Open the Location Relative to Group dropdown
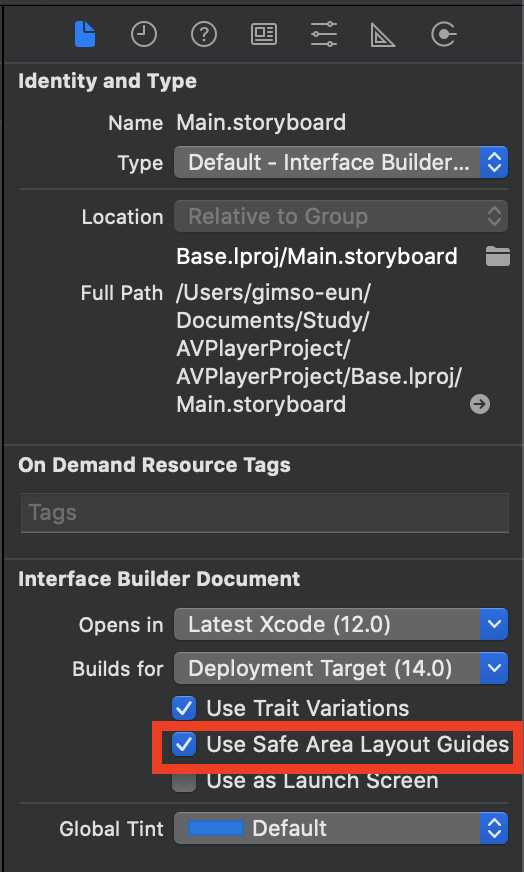This screenshot has width=524, height=872. [340, 216]
